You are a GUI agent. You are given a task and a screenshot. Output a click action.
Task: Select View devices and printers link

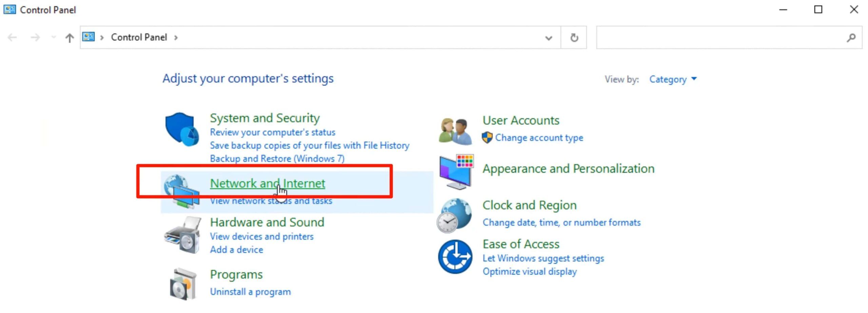261,236
